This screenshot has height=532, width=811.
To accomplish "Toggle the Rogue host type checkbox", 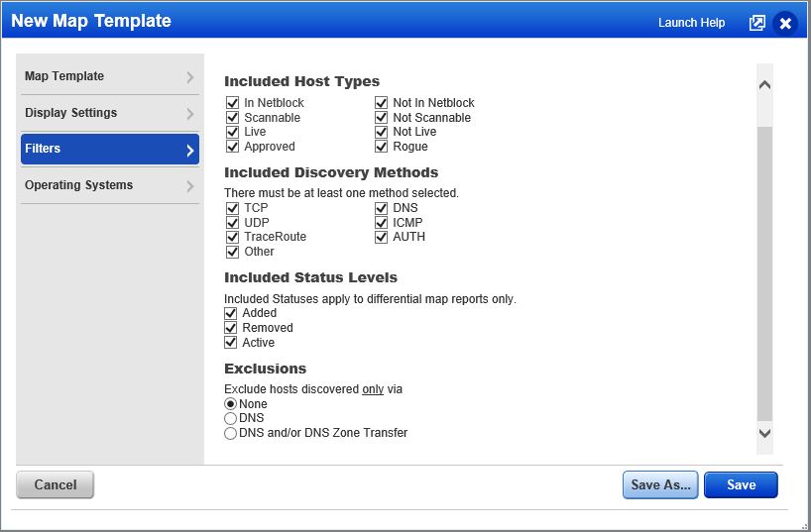I will pos(381,147).
